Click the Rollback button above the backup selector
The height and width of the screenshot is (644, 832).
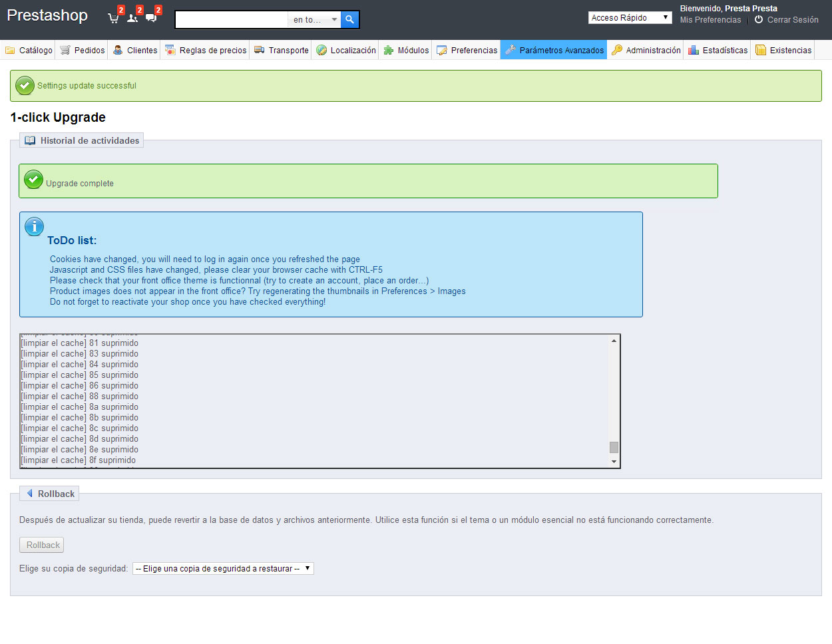coord(42,545)
